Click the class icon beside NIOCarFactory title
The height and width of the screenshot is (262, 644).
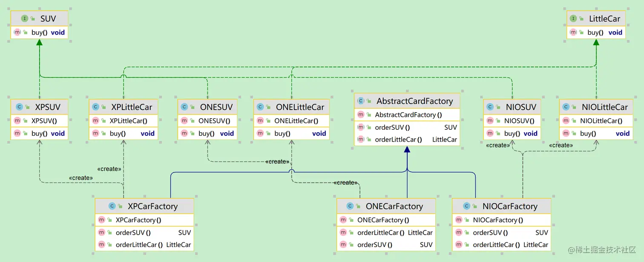tap(467, 206)
